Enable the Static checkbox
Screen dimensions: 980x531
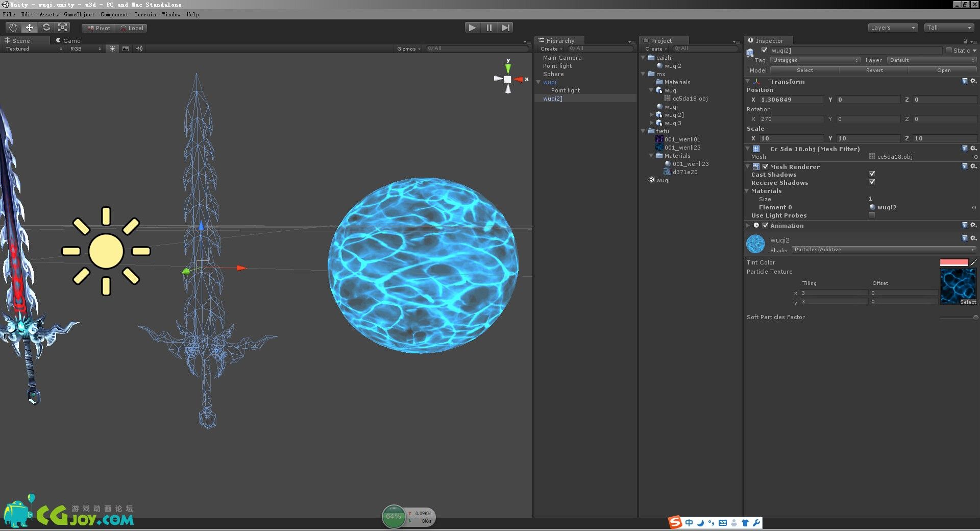tap(949, 50)
